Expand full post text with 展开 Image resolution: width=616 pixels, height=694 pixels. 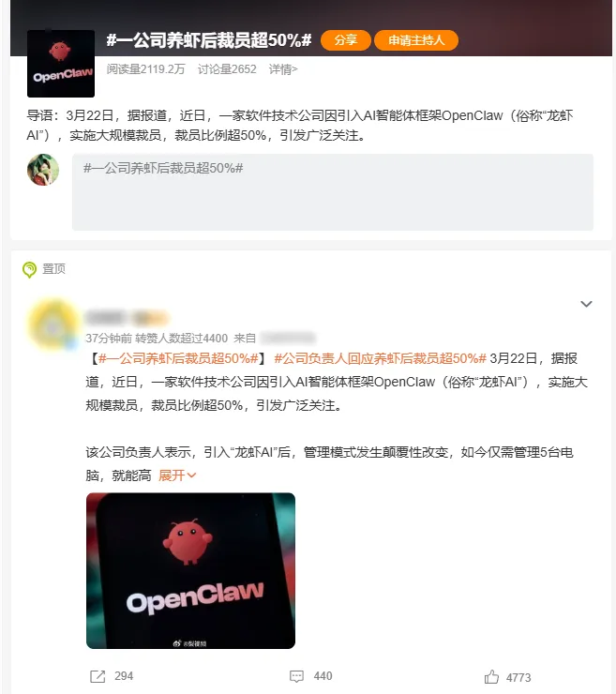point(177,475)
